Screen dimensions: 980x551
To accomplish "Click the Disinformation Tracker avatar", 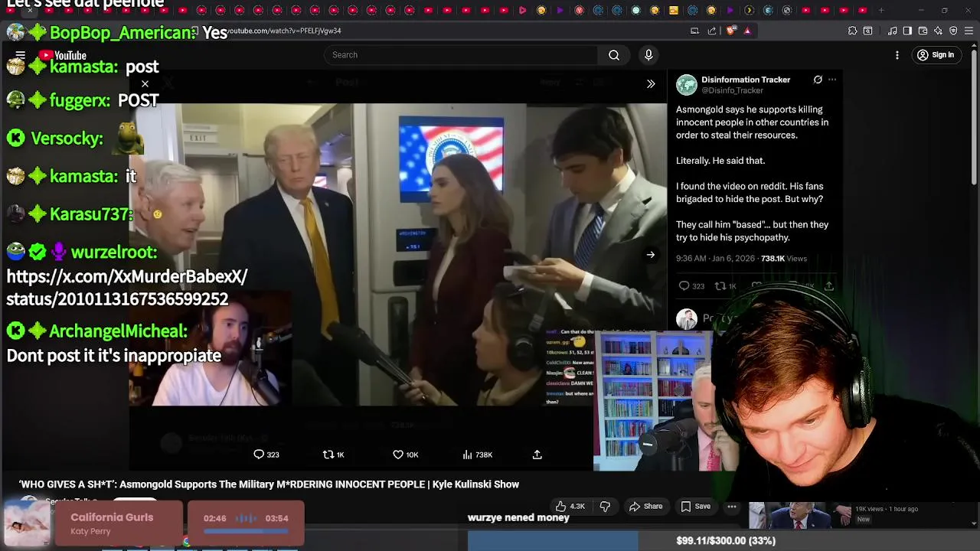I will tap(686, 84).
